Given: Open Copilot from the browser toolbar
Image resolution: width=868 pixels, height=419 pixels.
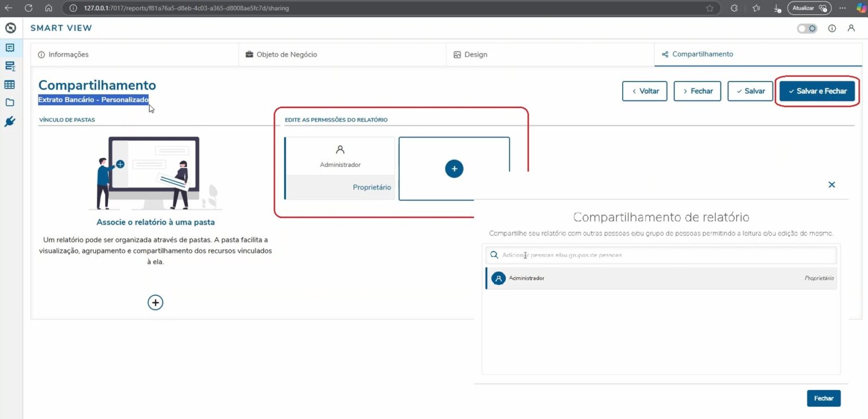Looking at the screenshot, I should coord(860,8).
